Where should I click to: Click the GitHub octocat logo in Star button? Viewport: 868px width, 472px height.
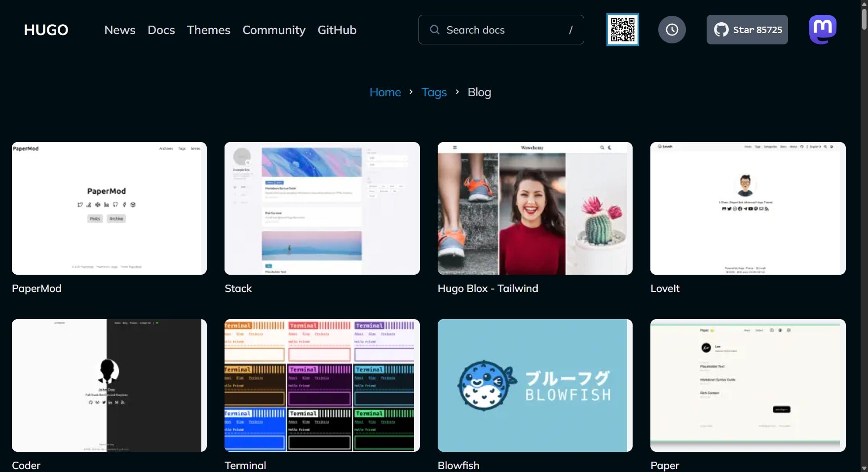coord(720,29)
